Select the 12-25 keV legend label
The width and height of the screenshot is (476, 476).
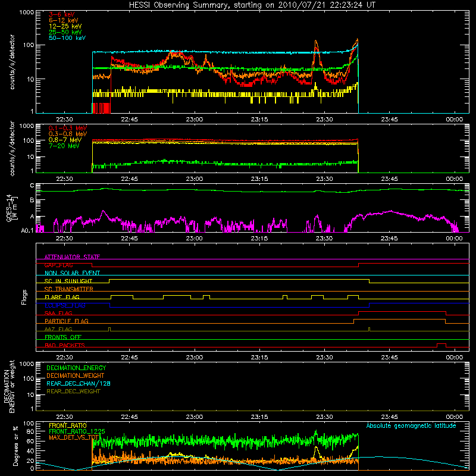[x=65, y=26]
